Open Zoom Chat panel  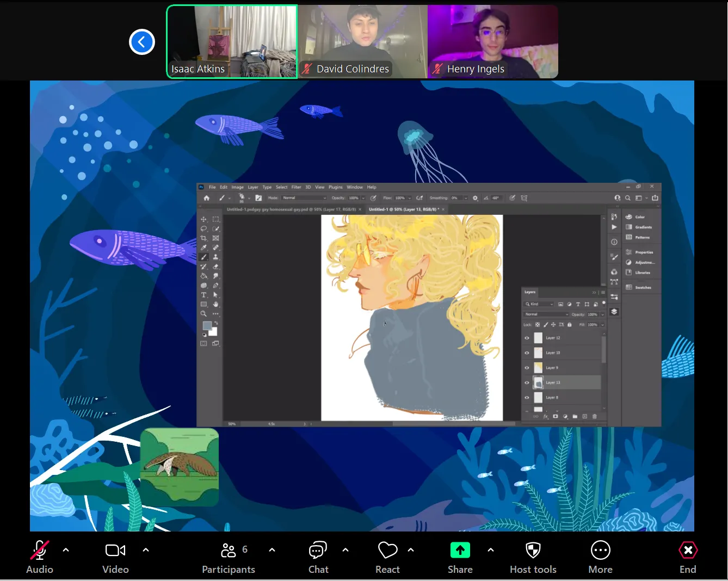(x=318, y=558)
